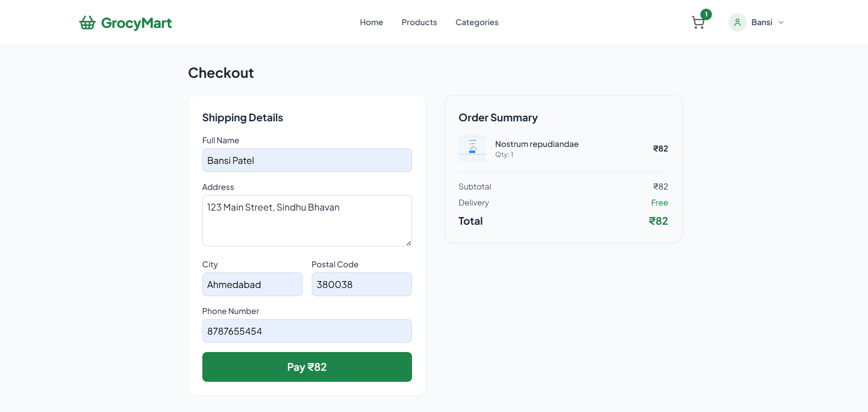This screenshot has height=412, width=868.
Task: Go to the Home menu item
Action: (x=371, y=22)
